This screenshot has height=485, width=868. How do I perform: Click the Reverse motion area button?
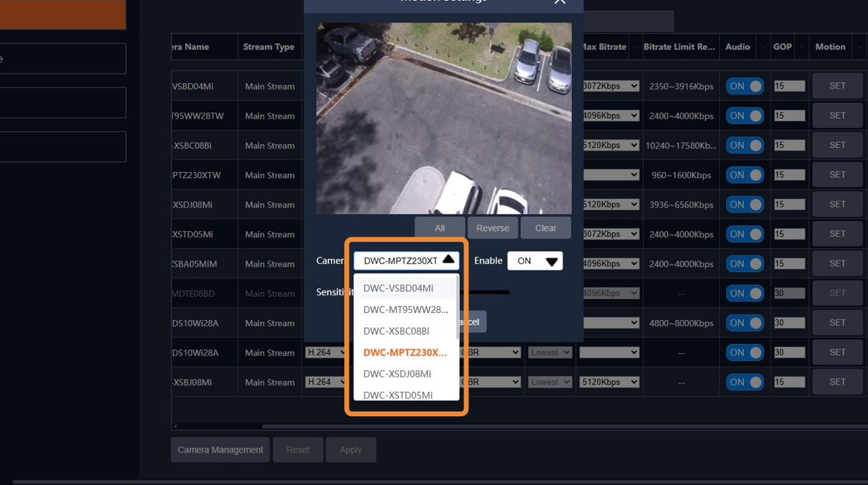click(493, 228)
